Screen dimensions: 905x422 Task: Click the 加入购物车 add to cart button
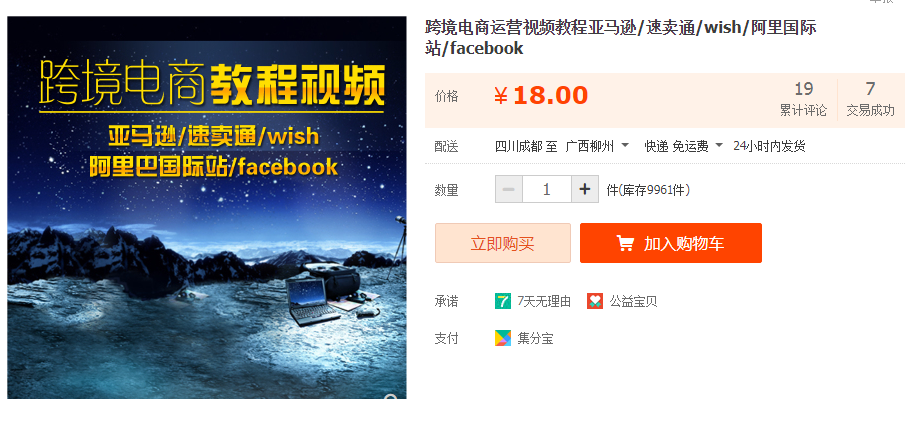[671, 243]
